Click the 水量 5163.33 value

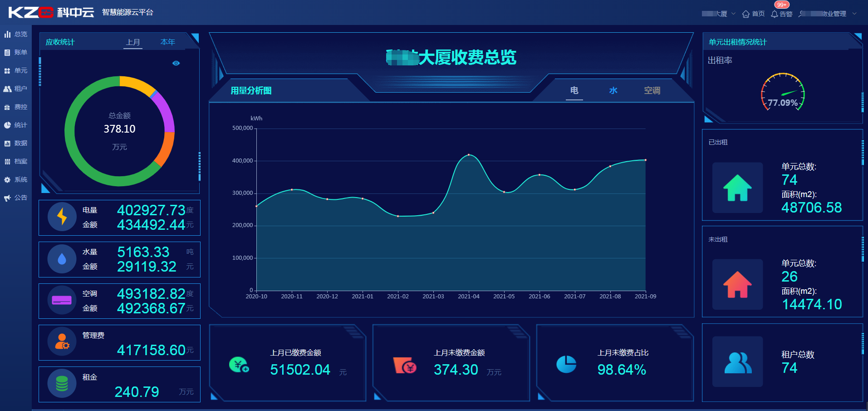point(143,252)
